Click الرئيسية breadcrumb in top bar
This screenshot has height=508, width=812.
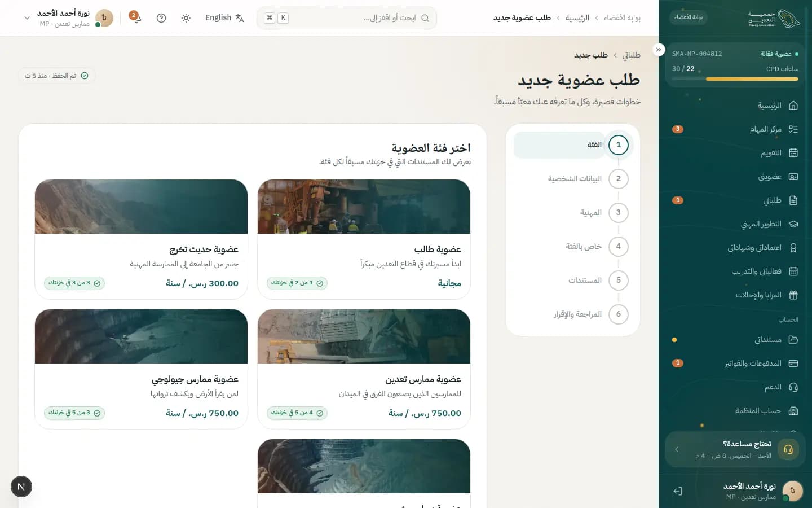[x=577, y=18]
